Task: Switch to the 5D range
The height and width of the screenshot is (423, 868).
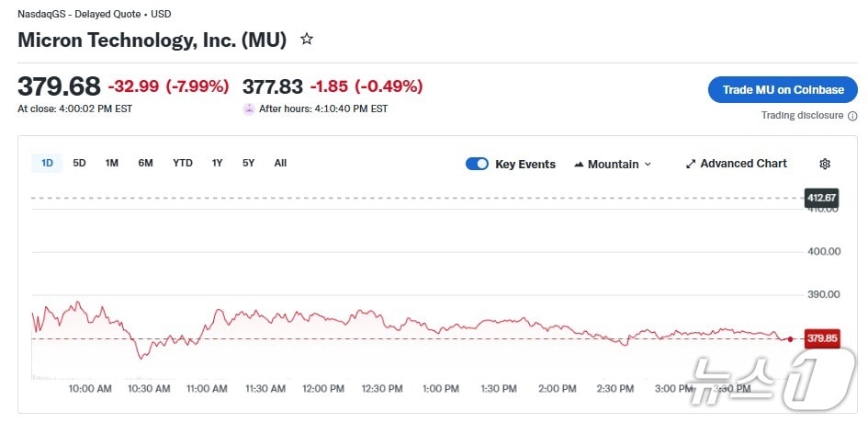Action: point(79,163)
